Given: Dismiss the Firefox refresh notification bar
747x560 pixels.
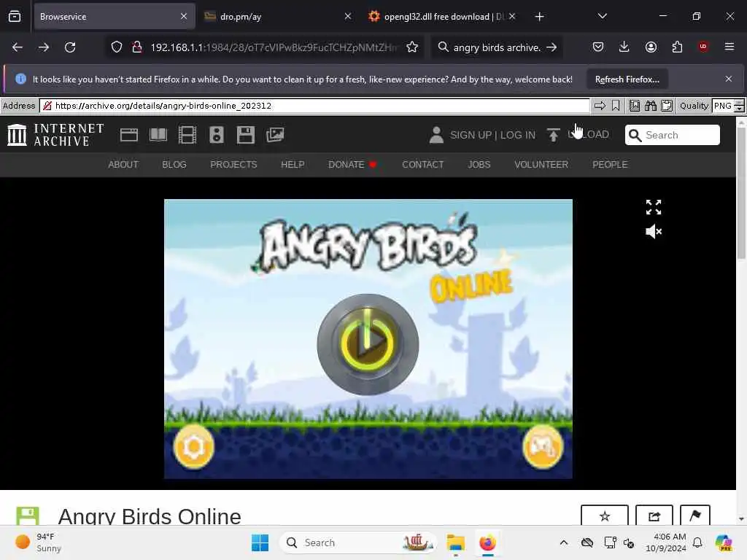Looking at the screenshot, I should [x=729, y=79].
